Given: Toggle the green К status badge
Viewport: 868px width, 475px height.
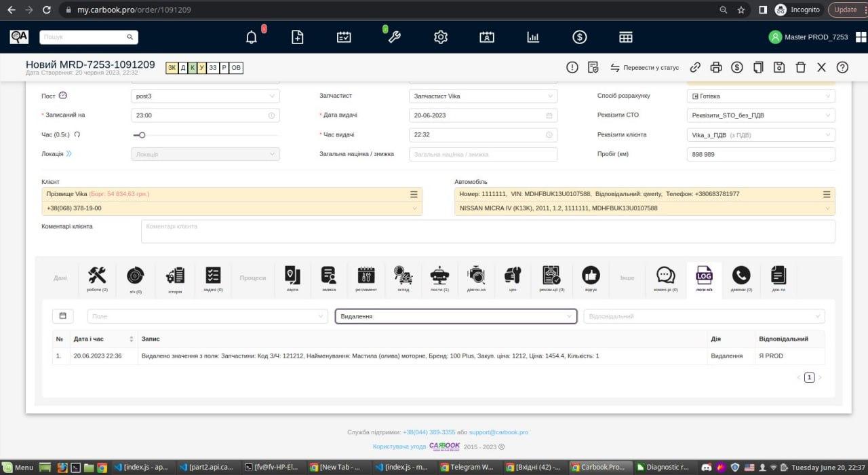Looking at the screenshot, I should click(x=193, y=68).
